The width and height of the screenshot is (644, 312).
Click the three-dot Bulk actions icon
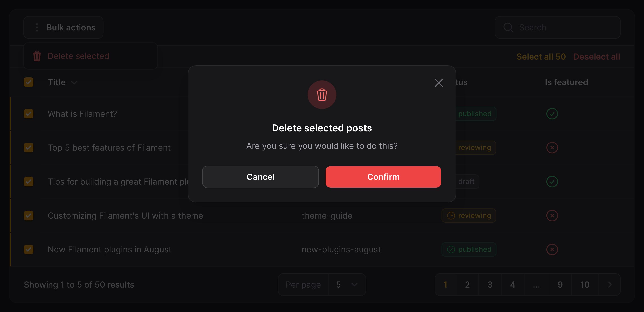(x=37, y=27)
